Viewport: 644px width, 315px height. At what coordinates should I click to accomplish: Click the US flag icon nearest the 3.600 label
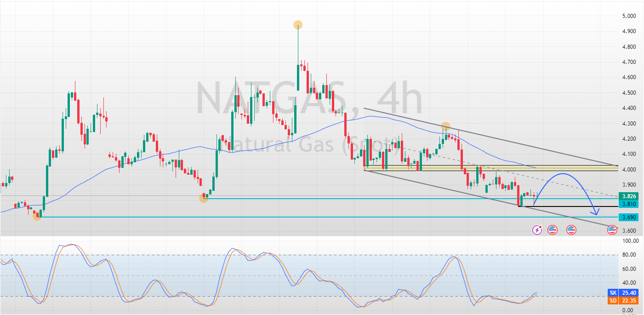coord(612,229)
